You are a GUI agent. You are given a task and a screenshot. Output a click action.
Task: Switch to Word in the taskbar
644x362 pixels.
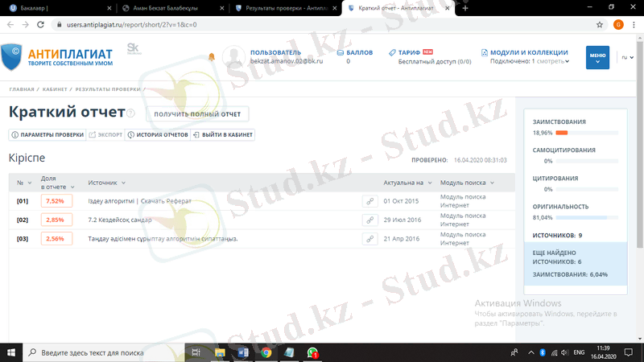[243, 352]
